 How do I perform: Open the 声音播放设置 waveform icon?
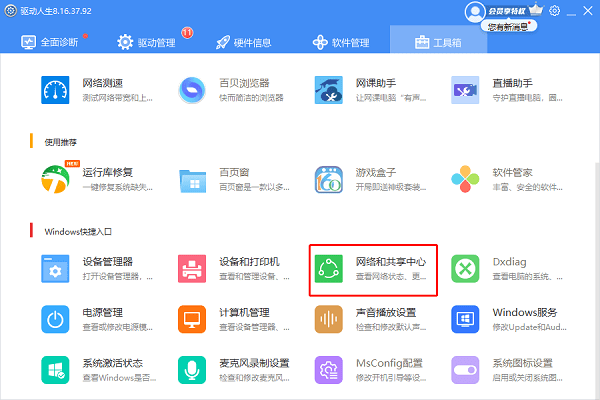coord(329,319)
